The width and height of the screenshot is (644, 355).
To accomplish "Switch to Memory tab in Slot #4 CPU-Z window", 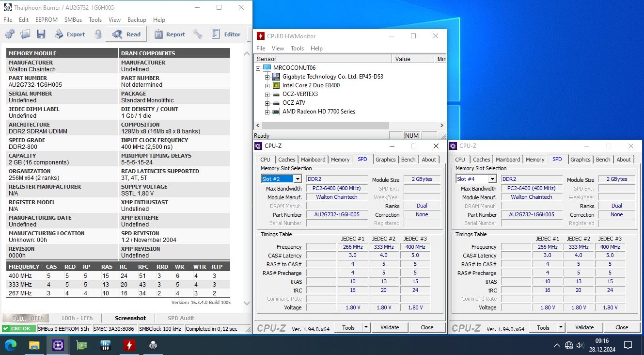I will click(x=535, y=160).
